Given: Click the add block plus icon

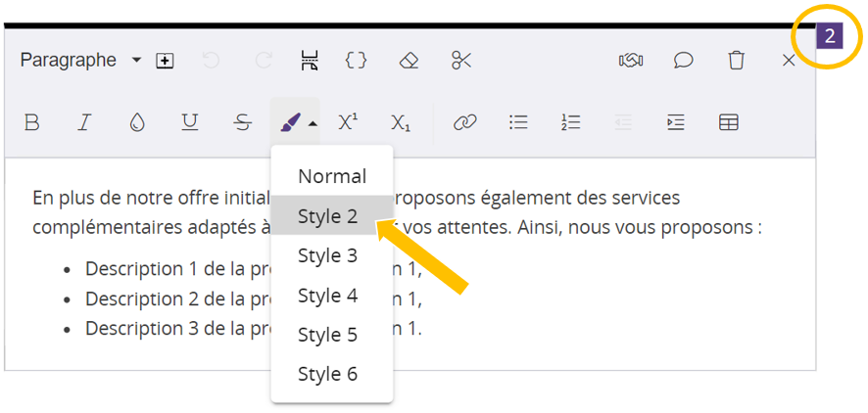Looking at the screenshot, I should pyautogui.click(x=166, y=61).
